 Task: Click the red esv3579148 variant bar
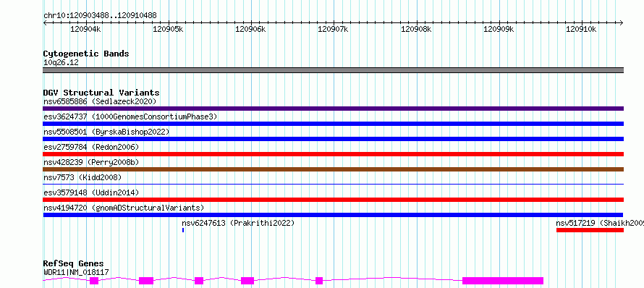click(x=333, y=200)
